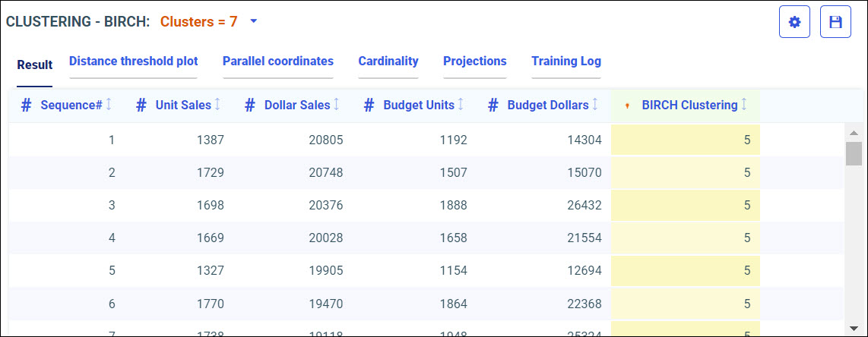Open the settings gear icon

point(795,23)
